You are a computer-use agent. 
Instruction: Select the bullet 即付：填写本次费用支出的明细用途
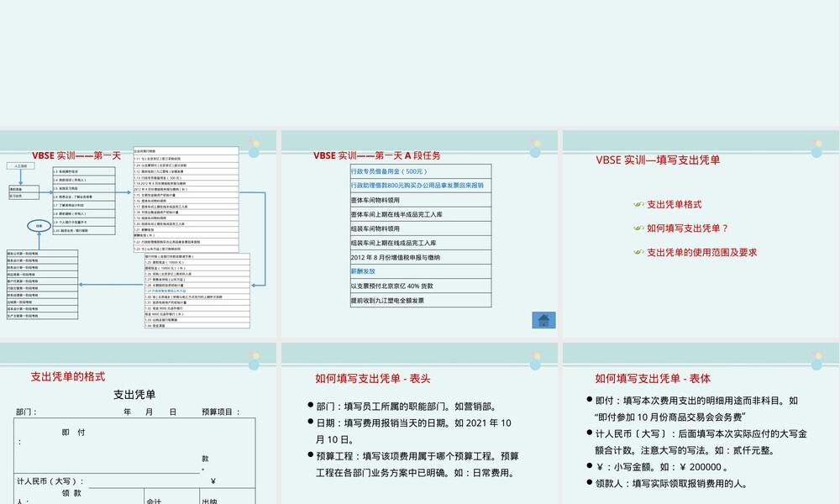[x=695, y=409]
